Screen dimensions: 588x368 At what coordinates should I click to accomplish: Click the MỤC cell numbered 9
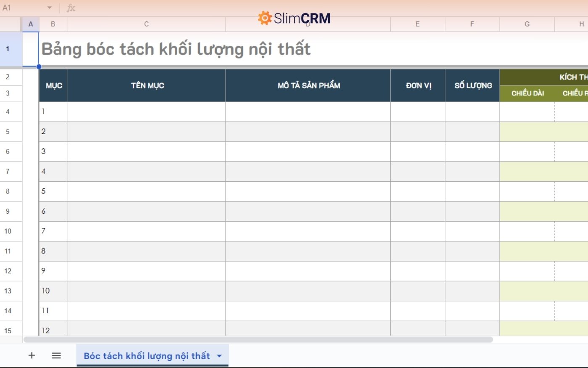(53, 271)
